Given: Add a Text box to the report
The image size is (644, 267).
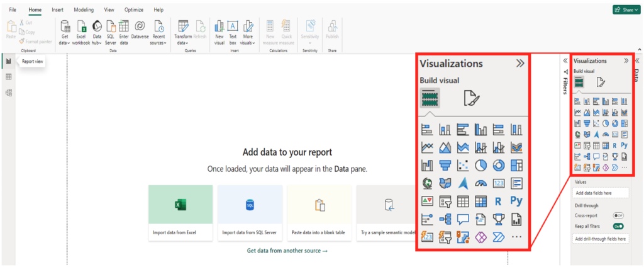Looking at the screenshot, I should pyautogui.click(x=233, y=30).
